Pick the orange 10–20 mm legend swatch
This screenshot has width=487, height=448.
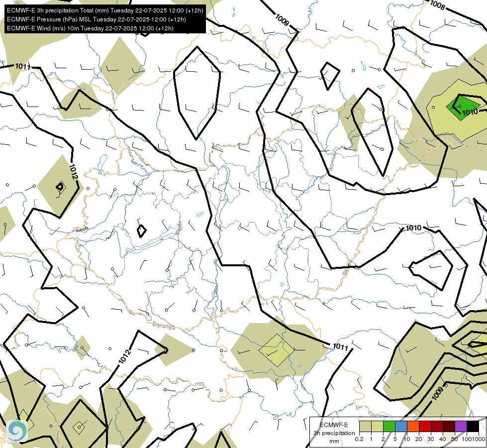click(x=413, y=426)
